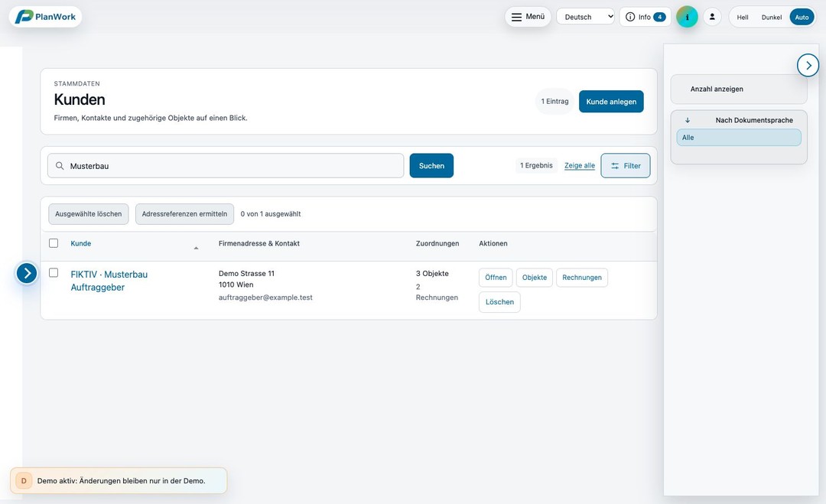Screen dimensions: 826x504
Task: Click the teal round info icon
Action: pos(687,17)
